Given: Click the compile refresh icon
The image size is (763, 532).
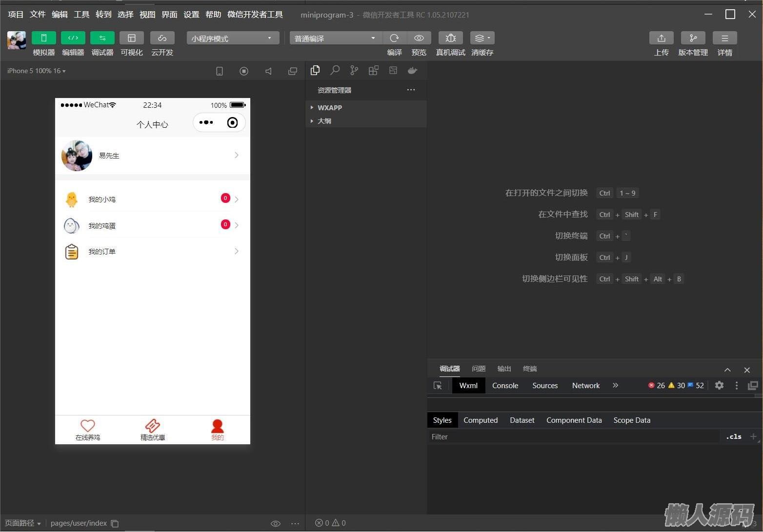Looking at the screenshot, I should click(x=394, y=38).
